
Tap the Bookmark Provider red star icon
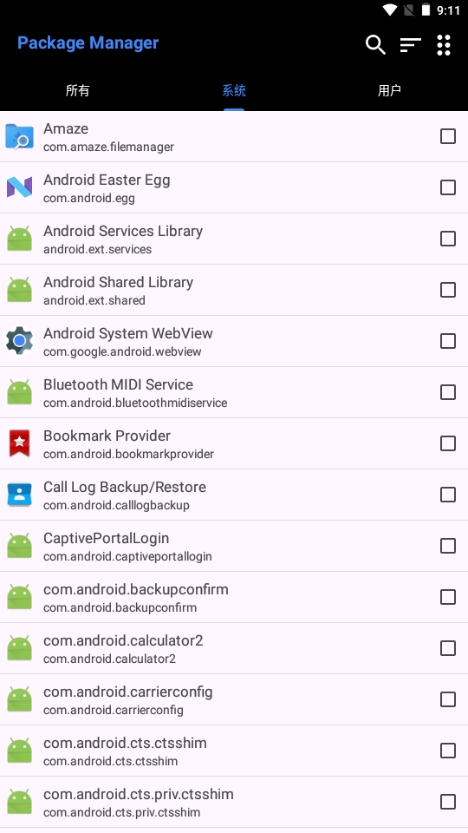[20, 443]
